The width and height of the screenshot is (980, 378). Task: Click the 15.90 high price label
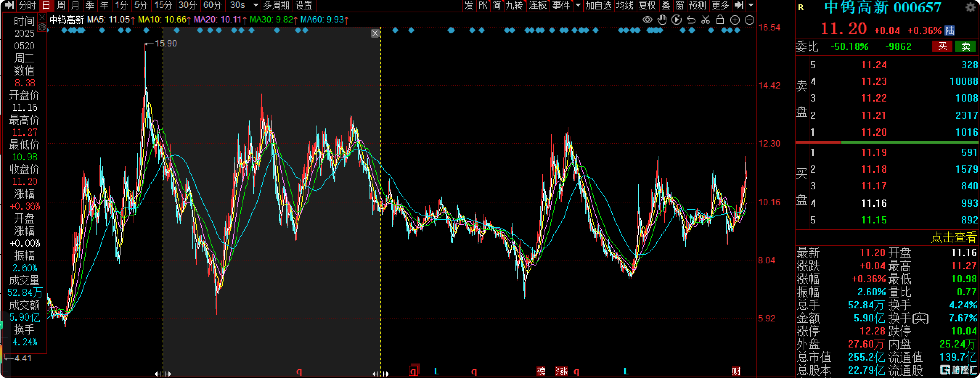point(166,44)
